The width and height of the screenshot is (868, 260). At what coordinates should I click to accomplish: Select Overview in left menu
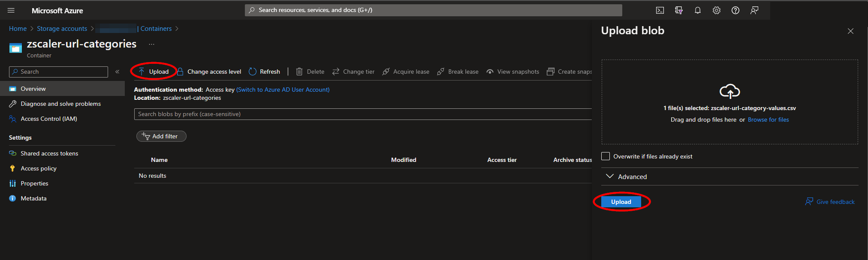click(x=62, y=89)
